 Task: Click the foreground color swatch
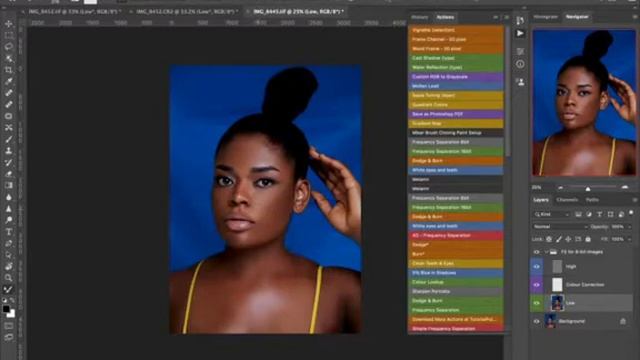(x=6, y=309)
